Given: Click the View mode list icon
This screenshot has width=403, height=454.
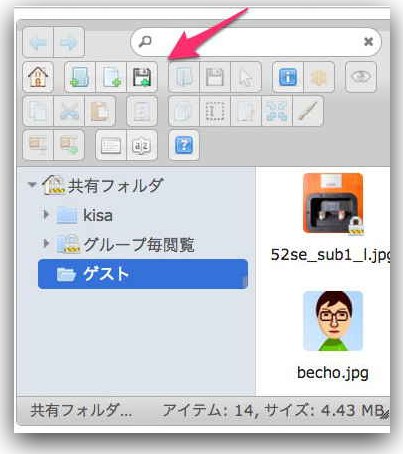Looking at the screenshot, I should click(111, 146).
